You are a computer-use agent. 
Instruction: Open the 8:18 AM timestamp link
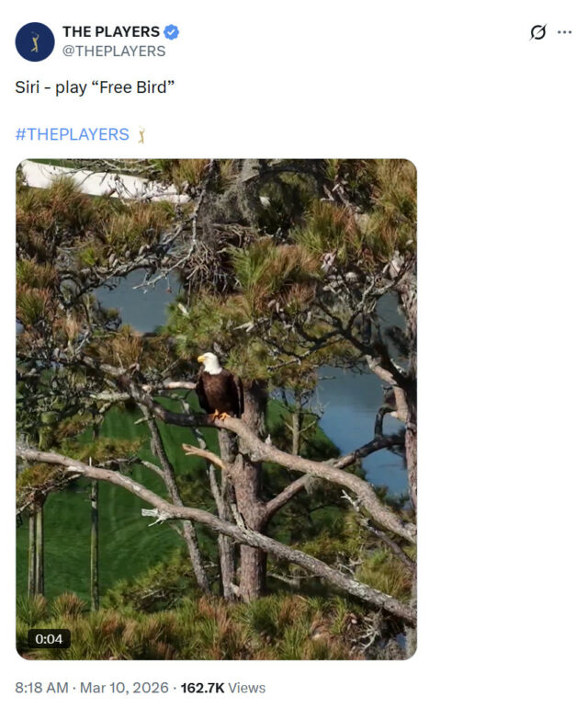[41, 688]
